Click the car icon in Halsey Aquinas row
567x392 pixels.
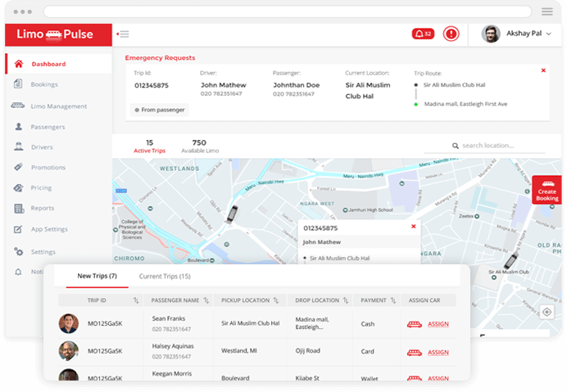415,353
